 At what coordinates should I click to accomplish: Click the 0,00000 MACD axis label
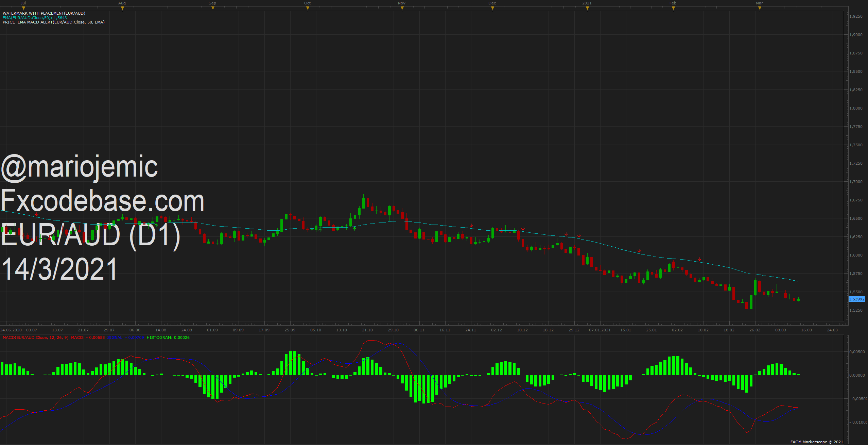(857, 375)
